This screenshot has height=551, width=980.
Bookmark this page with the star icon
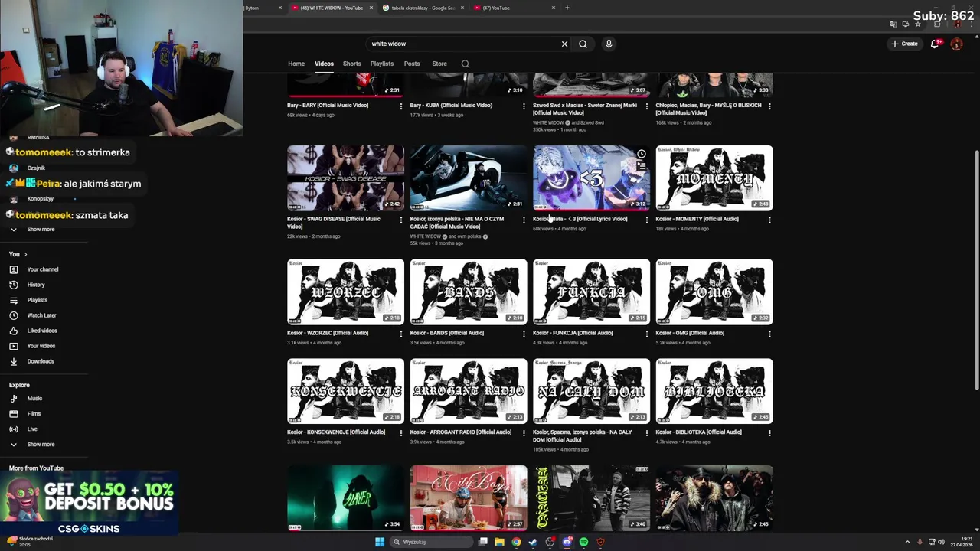[918, 24]
